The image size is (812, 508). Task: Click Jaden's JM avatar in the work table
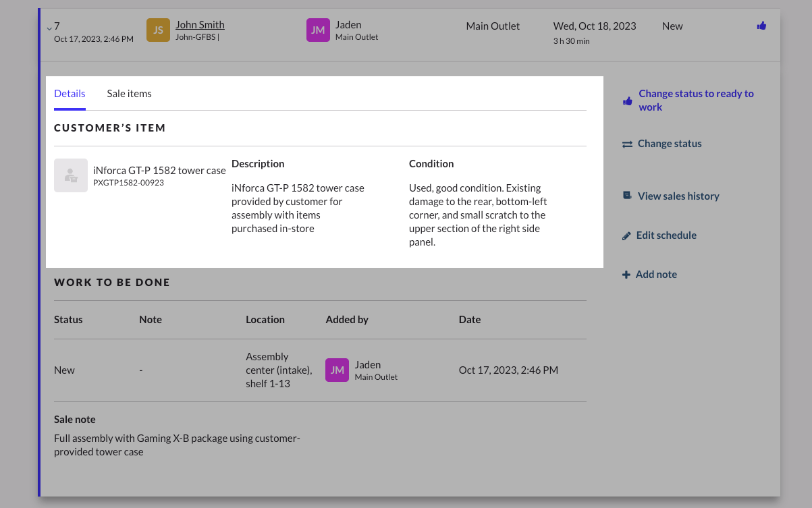tap(337, 370)
